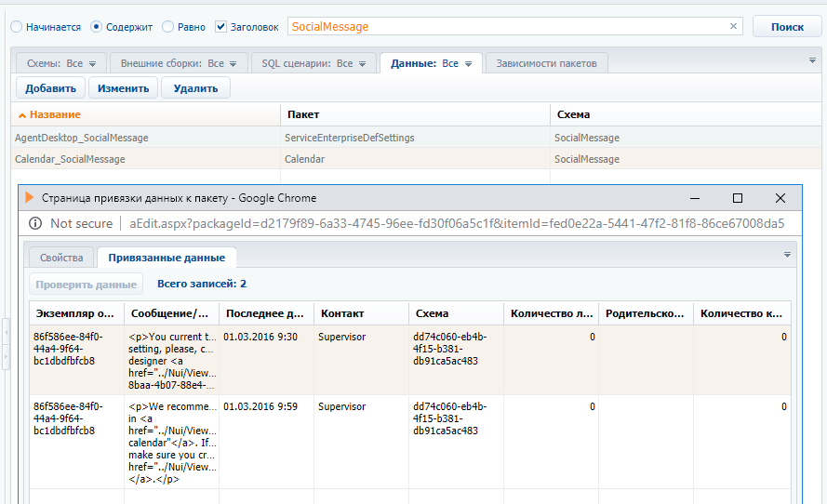
Task: Click the collapse arrow icon right of main tabs
Action: (812, 60)
